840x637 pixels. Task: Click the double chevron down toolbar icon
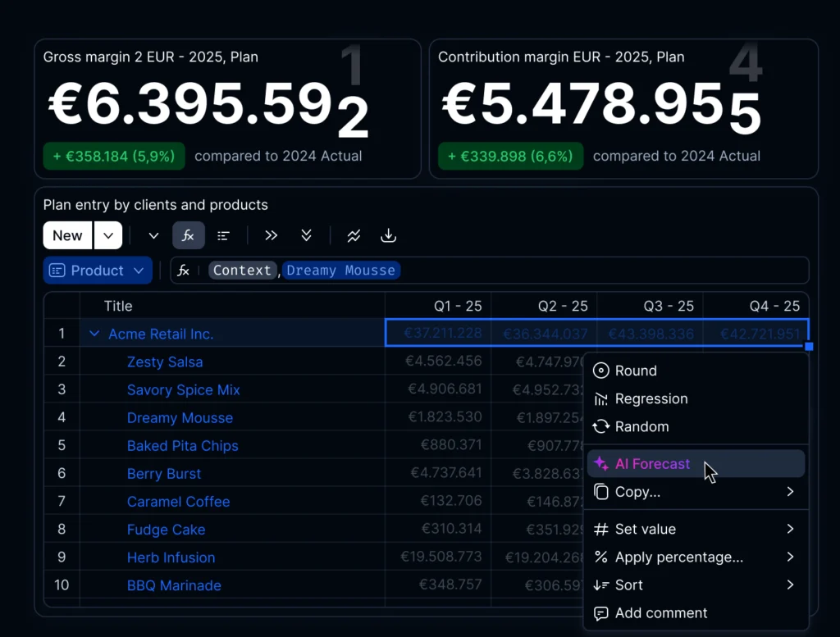306,235
